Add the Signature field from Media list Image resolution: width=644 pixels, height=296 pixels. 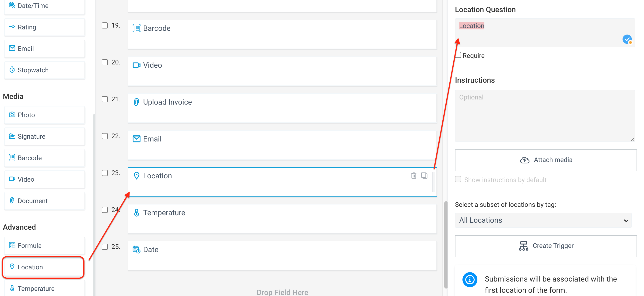45,136
